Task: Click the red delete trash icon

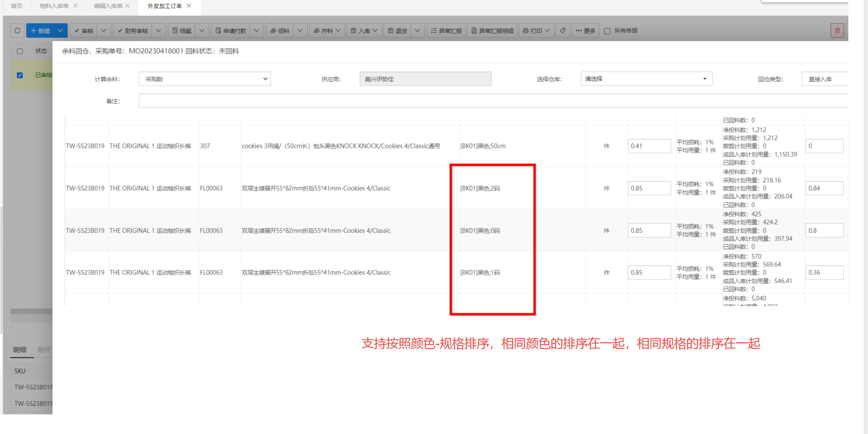Action: pyautogui.click(x=837, y=30)
